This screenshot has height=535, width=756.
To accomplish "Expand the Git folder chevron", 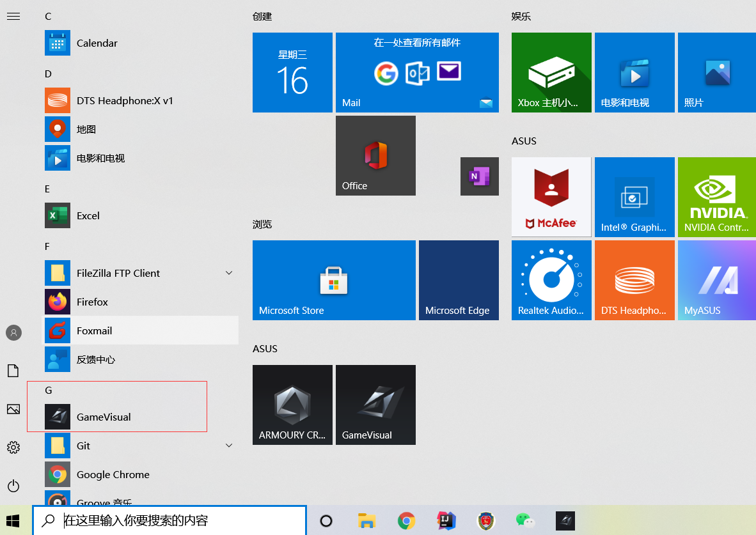I will pos(229,446).
